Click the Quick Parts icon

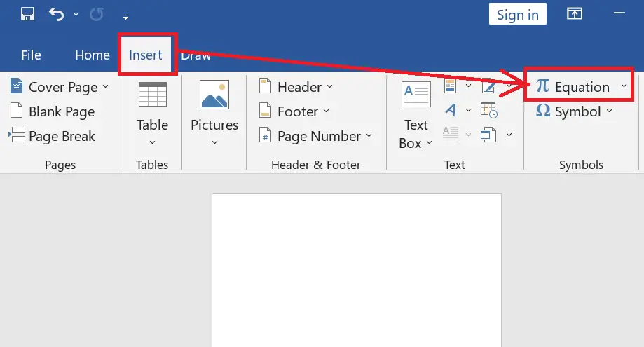coord(451,86)
